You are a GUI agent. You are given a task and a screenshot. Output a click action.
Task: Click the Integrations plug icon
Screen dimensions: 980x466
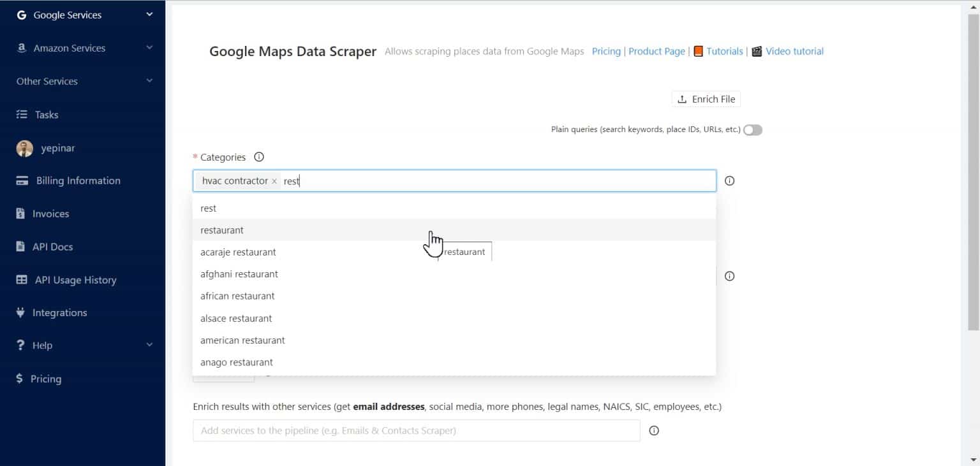[21, 312]
